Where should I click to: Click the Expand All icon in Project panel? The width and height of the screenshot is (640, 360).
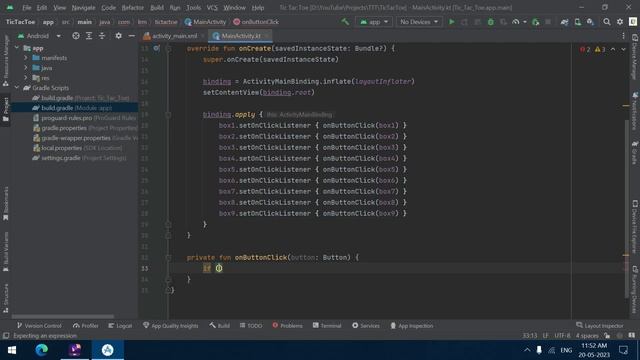pyautogui.click(x=89, y=36)
